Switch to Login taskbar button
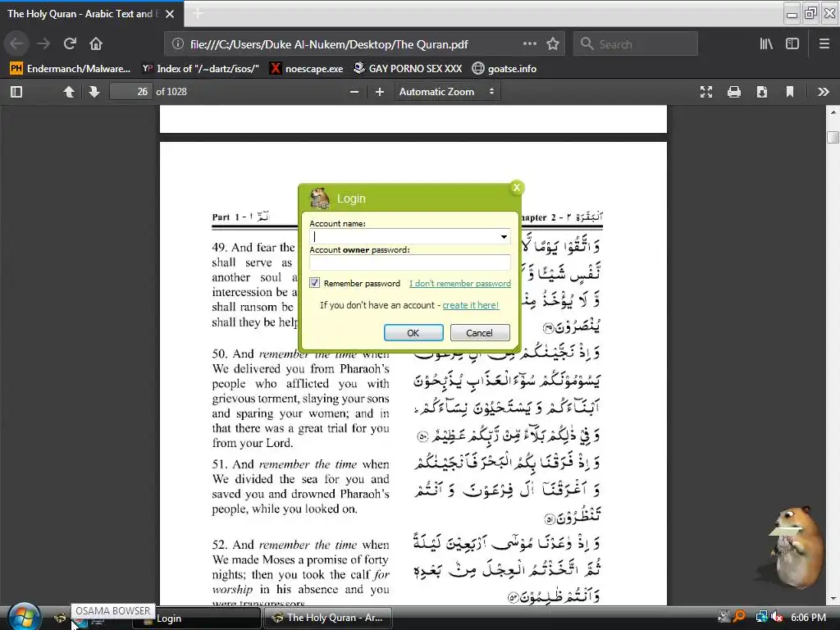 point(195,619)
